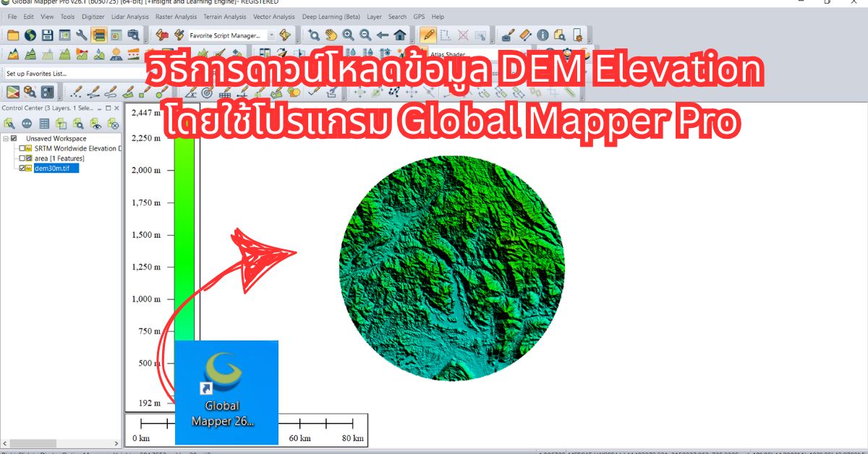Click the blue info circle icon
The image size is (868, 454).
pyautogui.click(x=542, y=35)
